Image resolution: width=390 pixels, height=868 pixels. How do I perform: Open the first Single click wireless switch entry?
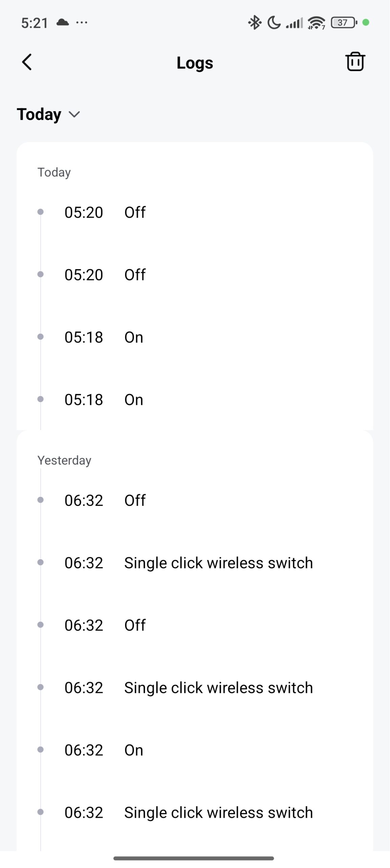point(218,563)
